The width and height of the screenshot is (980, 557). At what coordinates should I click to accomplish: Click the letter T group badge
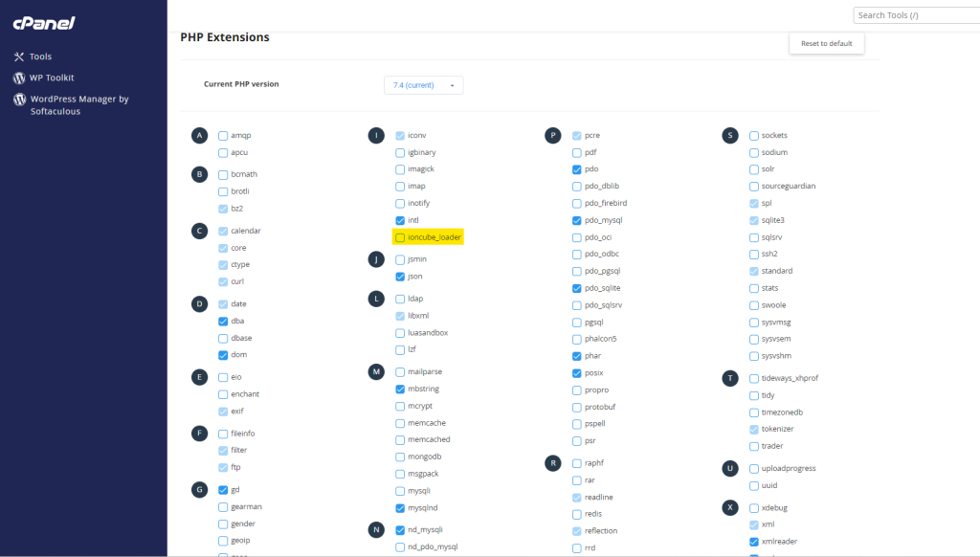[729, 378]
